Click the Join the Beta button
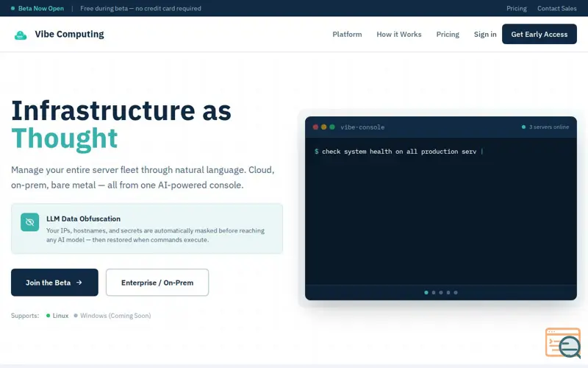 pyautogui.click(x=54, y=283)
